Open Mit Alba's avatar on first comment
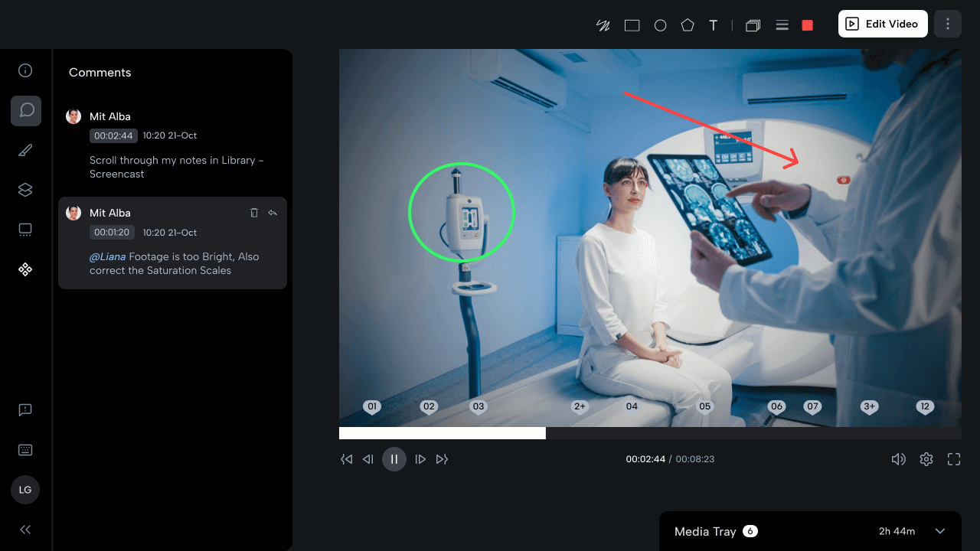 (x=73, y=116)
